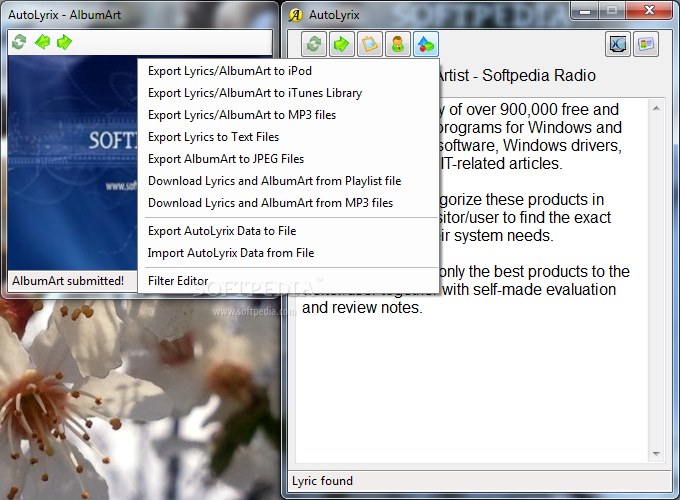This screenshot has width=680, height=500.
Task: Select Export Lyrics/AlbumArt to MP3 files
Action: pos(288,115)
